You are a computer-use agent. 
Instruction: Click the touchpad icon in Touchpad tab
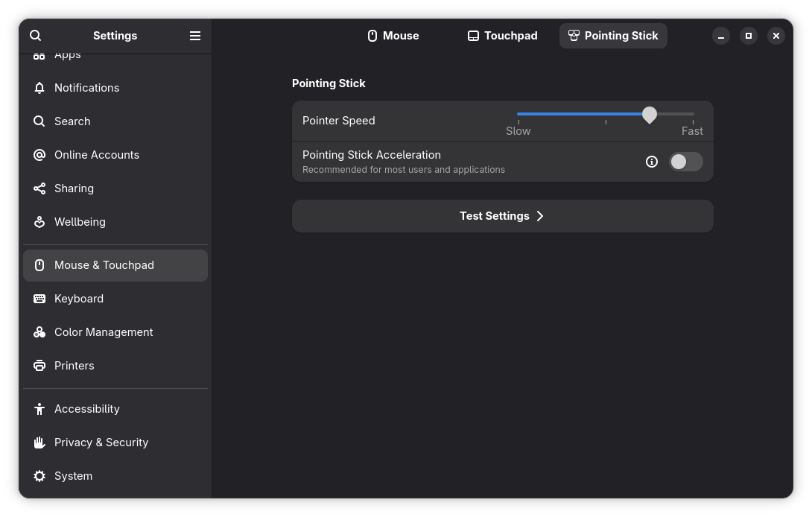473,36
